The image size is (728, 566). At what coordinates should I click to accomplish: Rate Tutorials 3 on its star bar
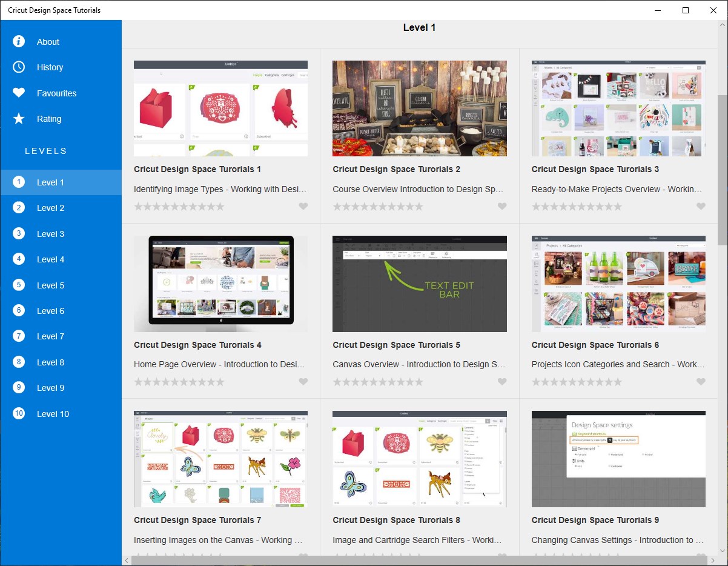577,207
